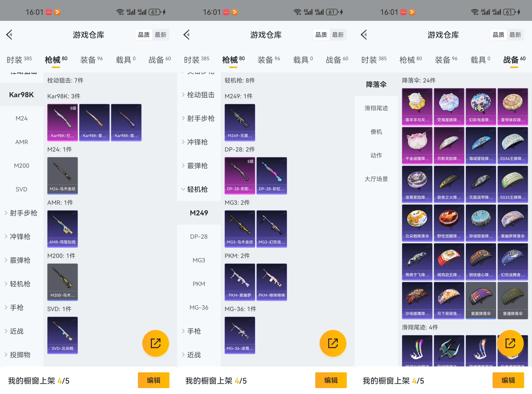Viewport: 532px width, 394px height.
Task: Open 动作 category in right sidebar
Action: (x=376, y=155)
